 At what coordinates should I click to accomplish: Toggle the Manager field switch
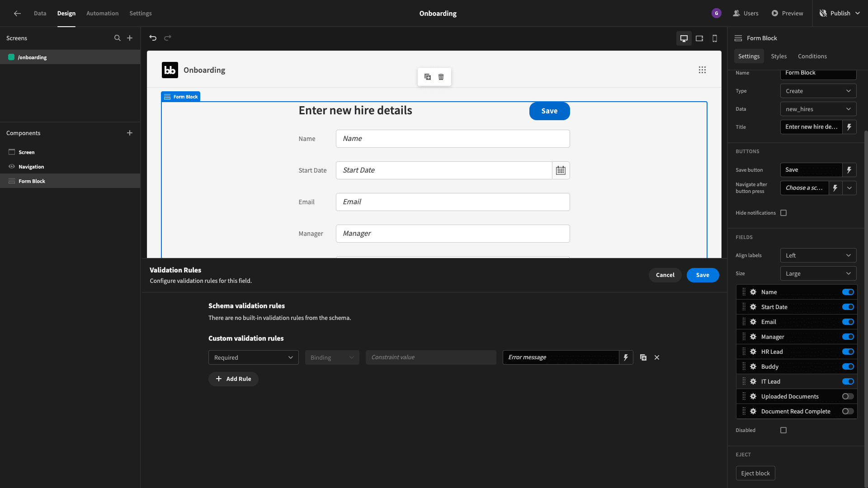point(848,337)
